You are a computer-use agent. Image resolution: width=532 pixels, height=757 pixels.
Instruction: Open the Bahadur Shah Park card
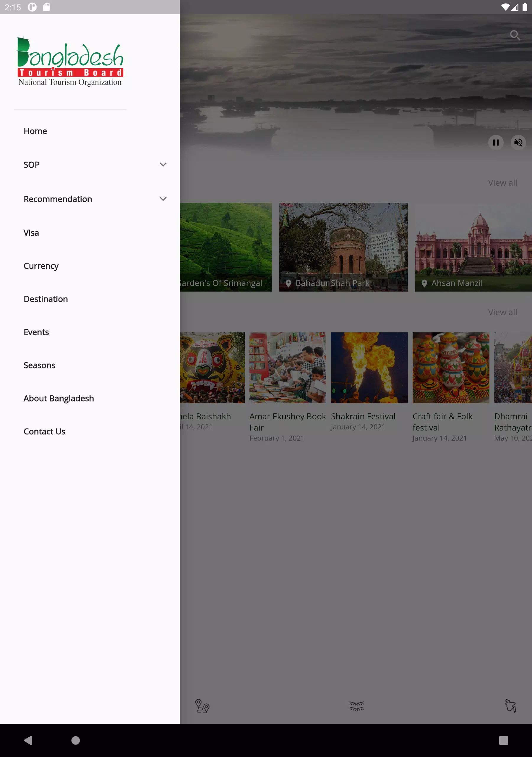(343, 247)
